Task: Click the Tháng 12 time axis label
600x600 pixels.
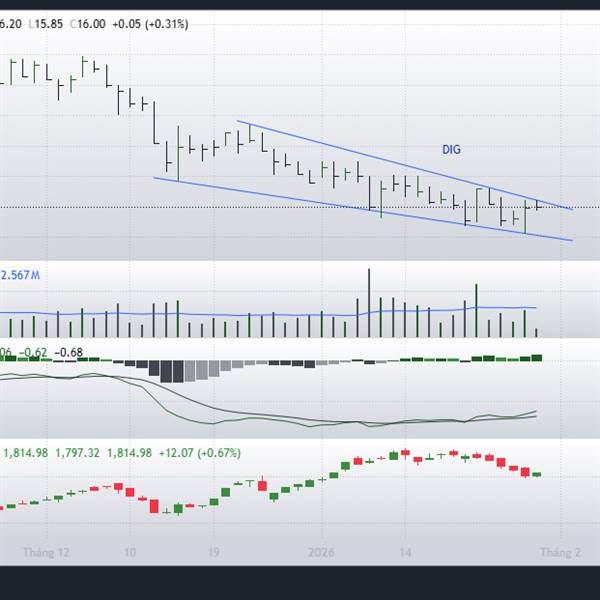Action: click(46, 552)
